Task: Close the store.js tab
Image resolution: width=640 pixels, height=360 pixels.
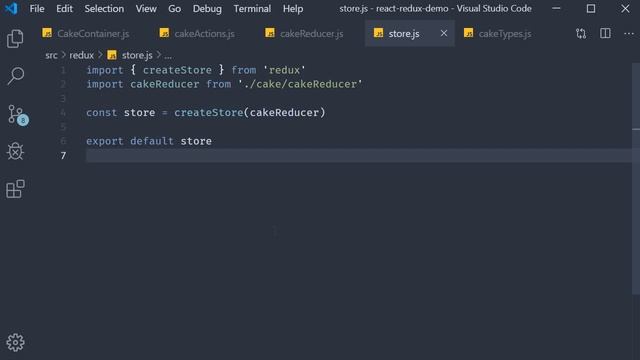Action: [x=444, y=33]
